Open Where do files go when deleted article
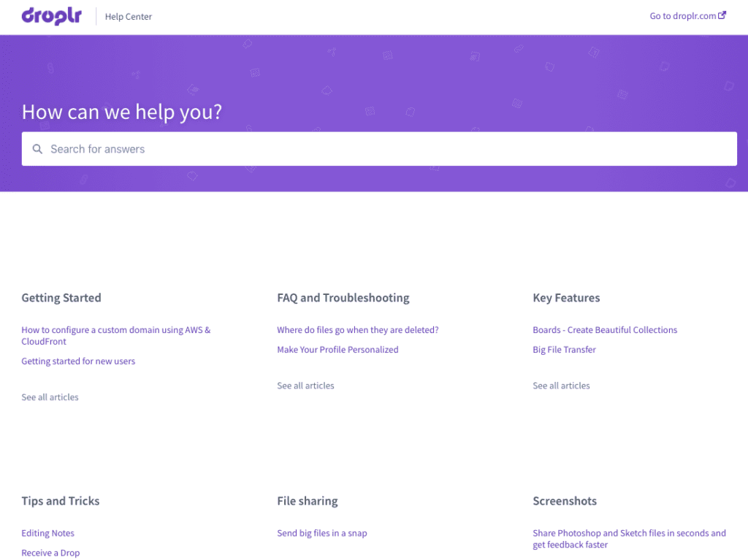The width and height of the screenshot is (748, 560). (358, 329)
